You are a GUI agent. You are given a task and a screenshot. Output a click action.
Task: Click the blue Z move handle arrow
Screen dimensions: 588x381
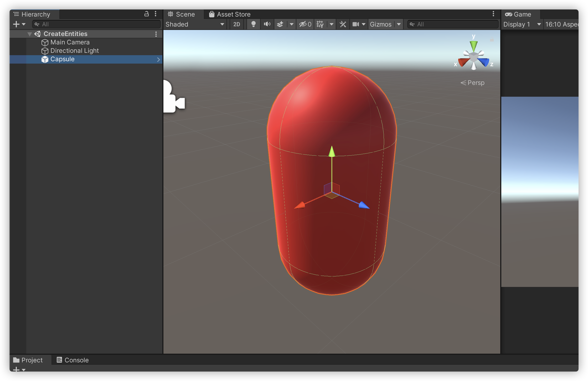[x=364, y=205]
